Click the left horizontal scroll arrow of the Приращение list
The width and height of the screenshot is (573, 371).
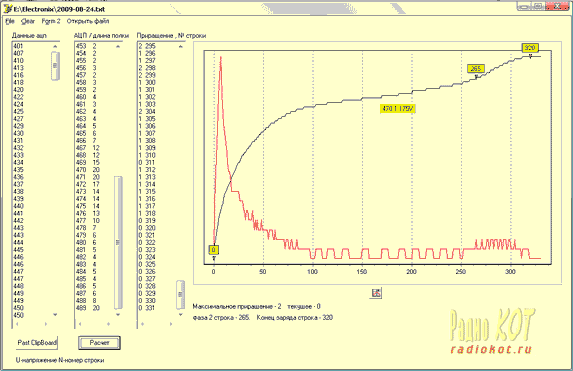[142, 324]
